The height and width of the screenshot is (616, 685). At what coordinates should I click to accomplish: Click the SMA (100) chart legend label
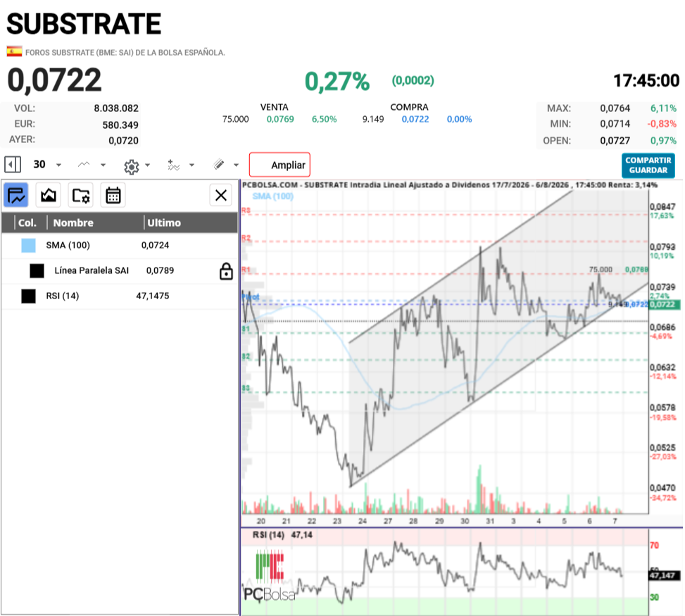[273, 196]
